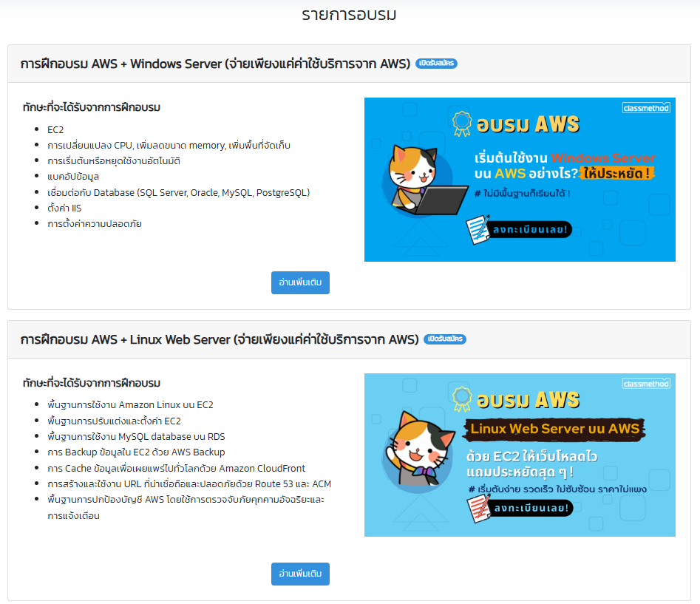Click skills heading in Windows Server card
The image size is (700, 604).
coord(92,108)
